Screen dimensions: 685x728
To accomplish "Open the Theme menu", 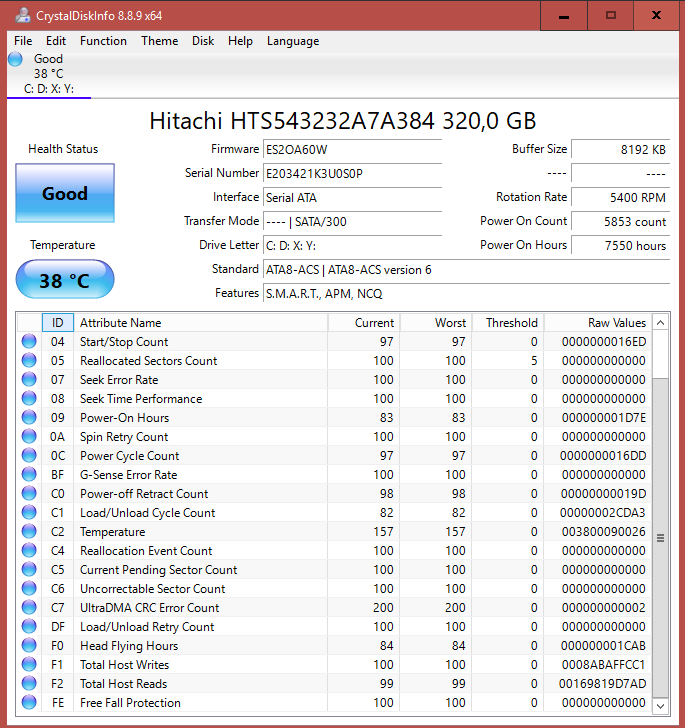I will [x=160, y=41].
